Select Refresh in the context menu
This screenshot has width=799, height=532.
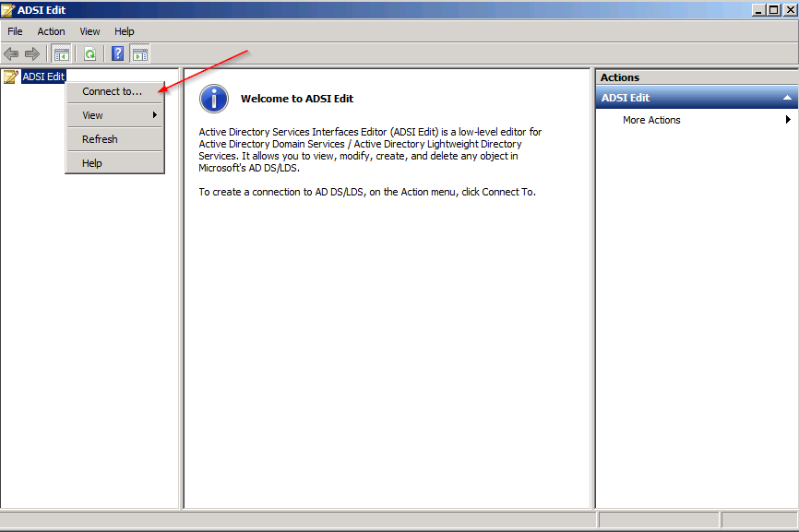pyautogui.click(x=114, y=139)
